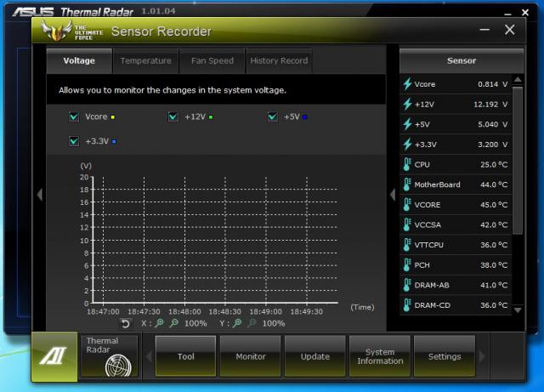Show previous bottom menu items arrow
This screenshot has width=544, height=392.
click(x=149, y=356)
